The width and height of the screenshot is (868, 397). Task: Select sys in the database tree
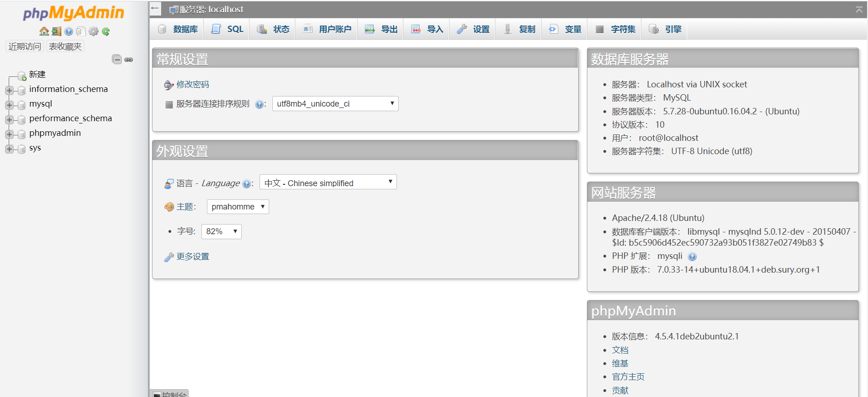pos(35,148)
